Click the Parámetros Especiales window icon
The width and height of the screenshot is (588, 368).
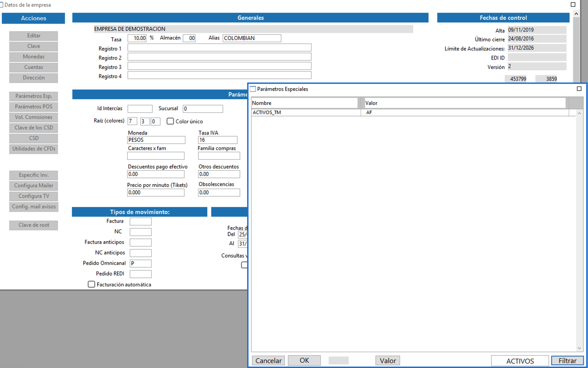coord(253,89)
